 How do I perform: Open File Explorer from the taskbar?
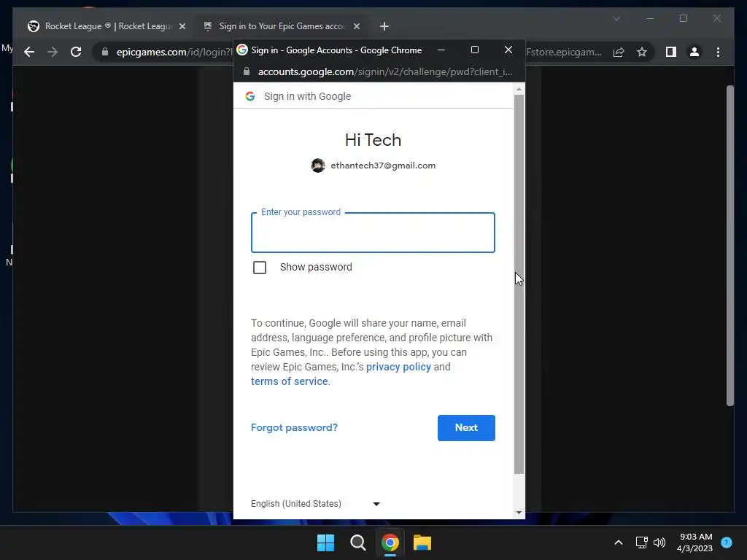[x=422, y=542]
